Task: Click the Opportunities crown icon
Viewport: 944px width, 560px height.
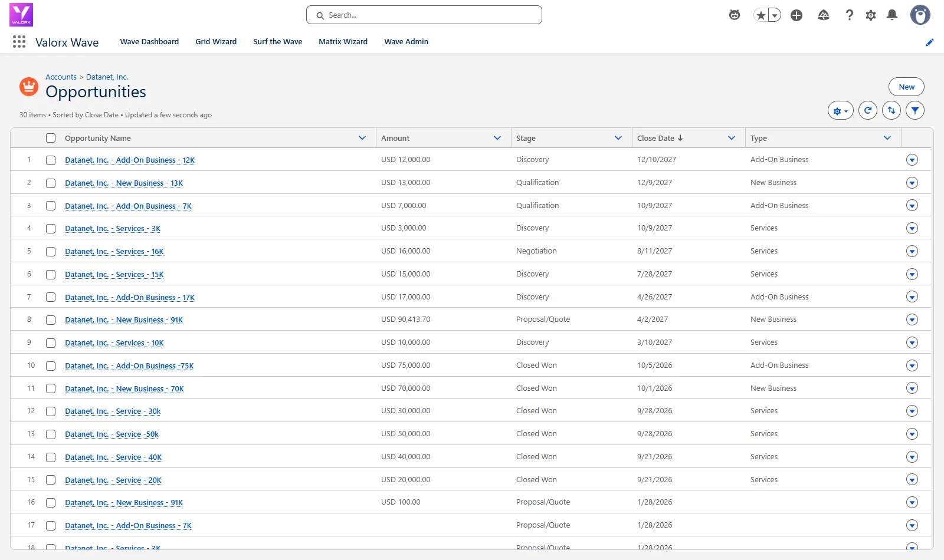Action: coord(29,87)
